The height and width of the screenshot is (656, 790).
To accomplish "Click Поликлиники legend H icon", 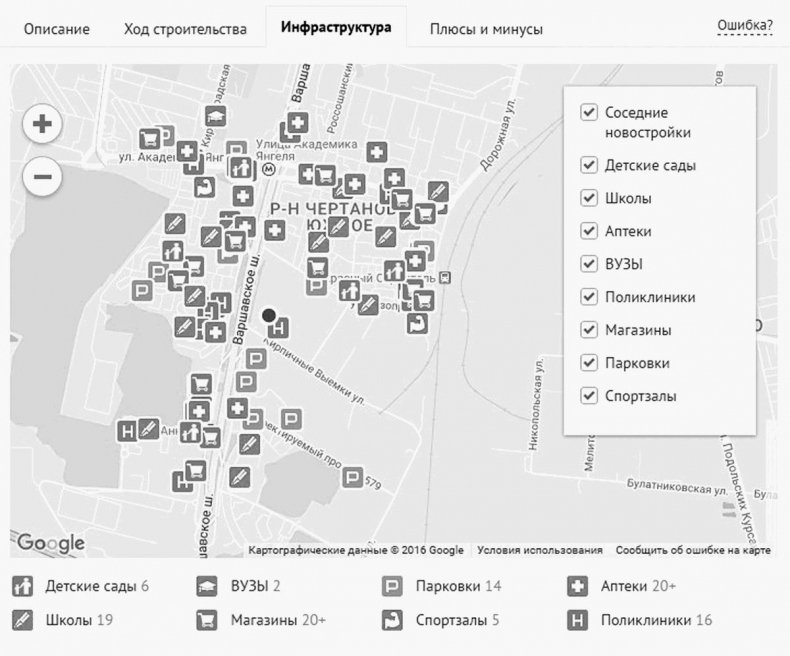I will tap(577, 620).
